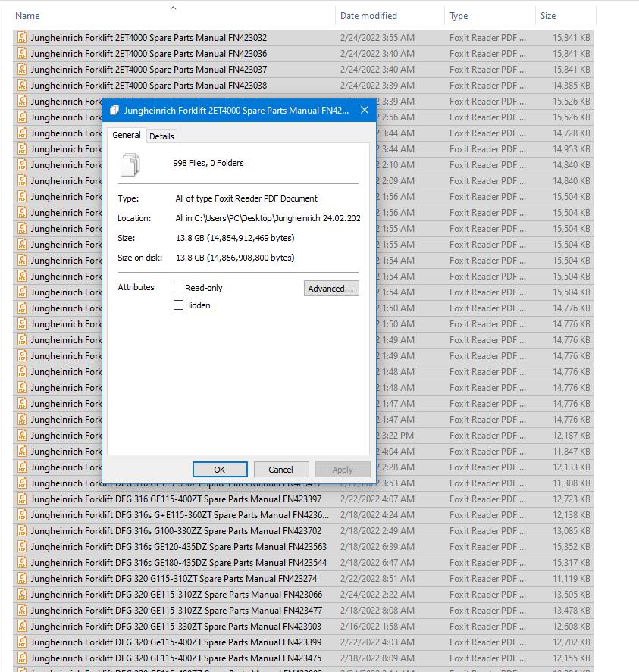Click PDF icon of DFG 320 Ge115-400ZT FN423399
This screenshot has height=672, width=639.
click(22, 642)
